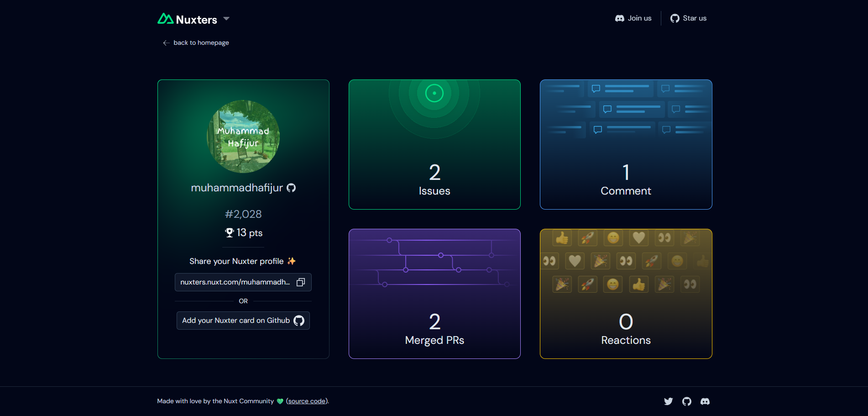Click the GitHub icon next to muhammadhafijur

coord(291,188)
